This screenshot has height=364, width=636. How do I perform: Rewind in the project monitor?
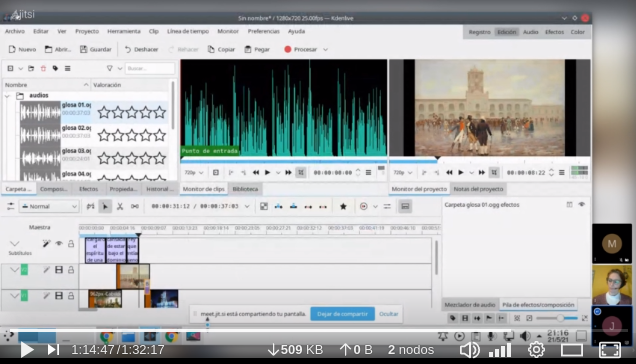[x=449, y=172]
